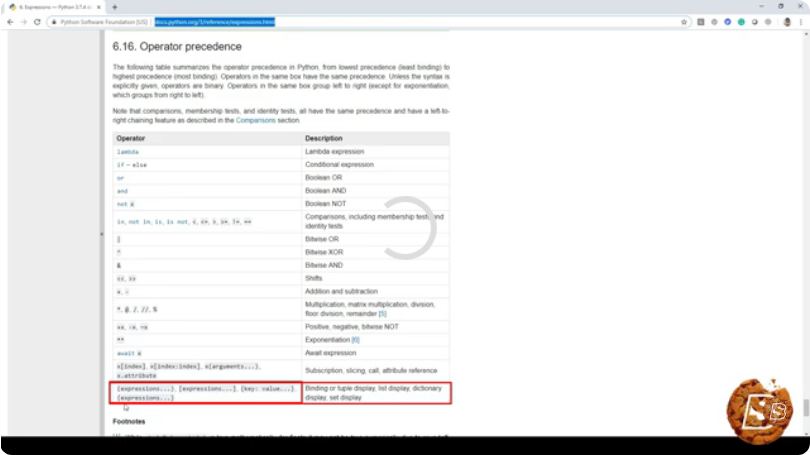
Task: Collapse the sidebar using the side handle
Action: 101,234
